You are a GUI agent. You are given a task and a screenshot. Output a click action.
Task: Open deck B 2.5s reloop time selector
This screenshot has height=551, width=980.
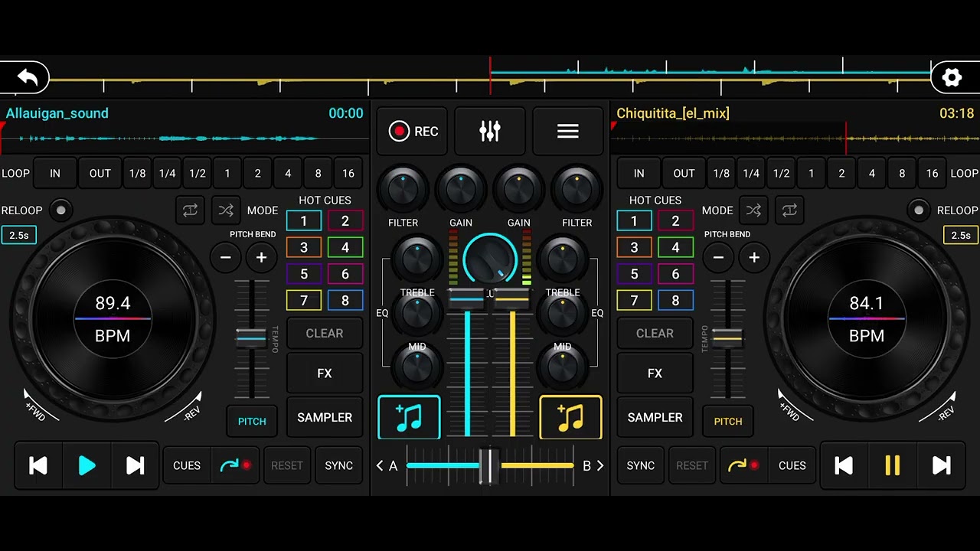click(x=961, y=235)
